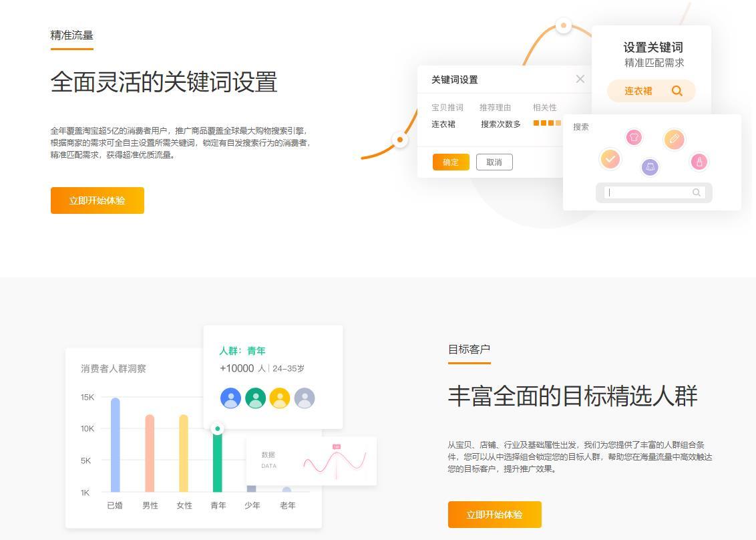
Task: Click the orange 相关性 rating squares
Action: pos(547,123)
